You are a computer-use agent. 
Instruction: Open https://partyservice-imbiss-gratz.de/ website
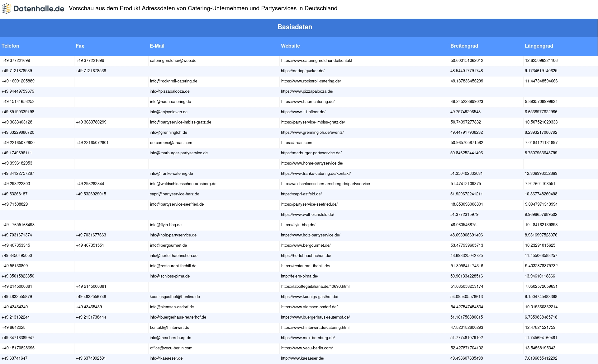(313, 122)
